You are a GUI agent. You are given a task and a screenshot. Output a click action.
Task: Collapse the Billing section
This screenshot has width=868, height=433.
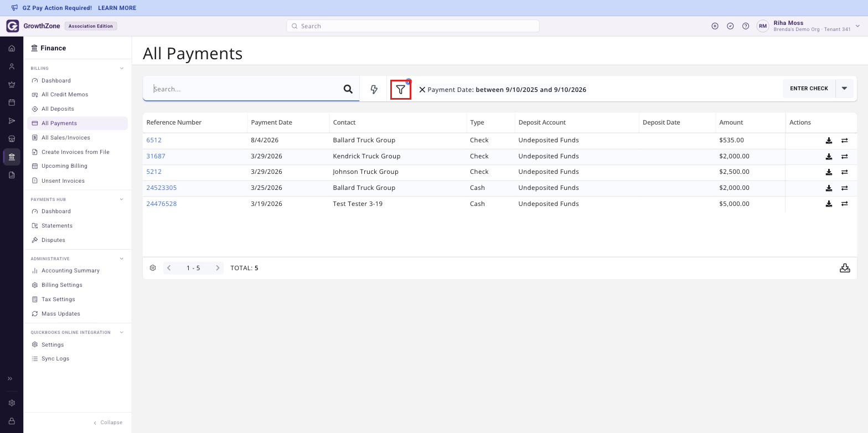[122, 69]
